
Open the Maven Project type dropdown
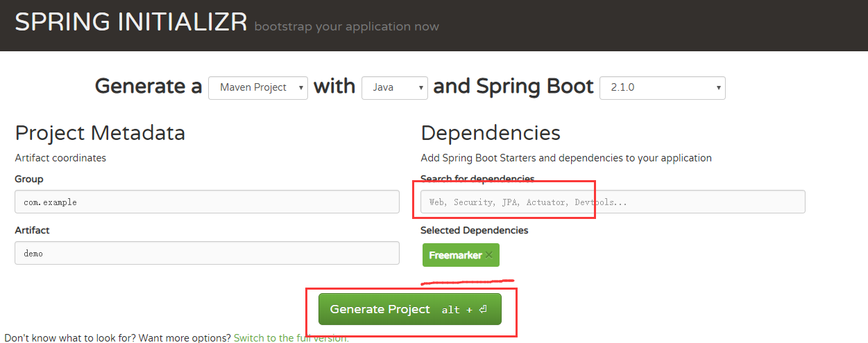(258, 87)
